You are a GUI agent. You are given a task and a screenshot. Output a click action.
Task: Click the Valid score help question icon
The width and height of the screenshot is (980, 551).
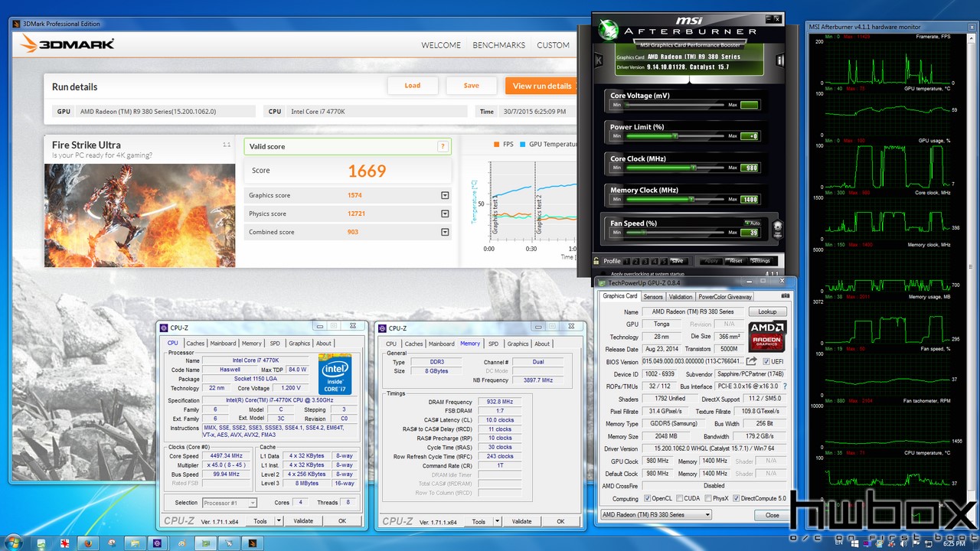click(x=442, y=146)
